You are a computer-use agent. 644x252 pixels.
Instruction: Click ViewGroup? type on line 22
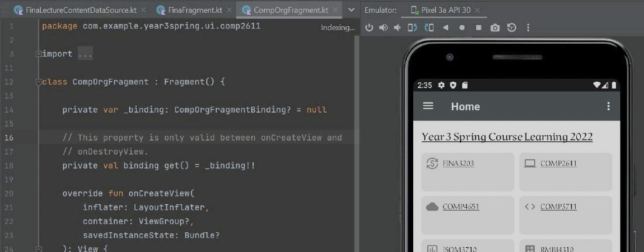(164, 221)
